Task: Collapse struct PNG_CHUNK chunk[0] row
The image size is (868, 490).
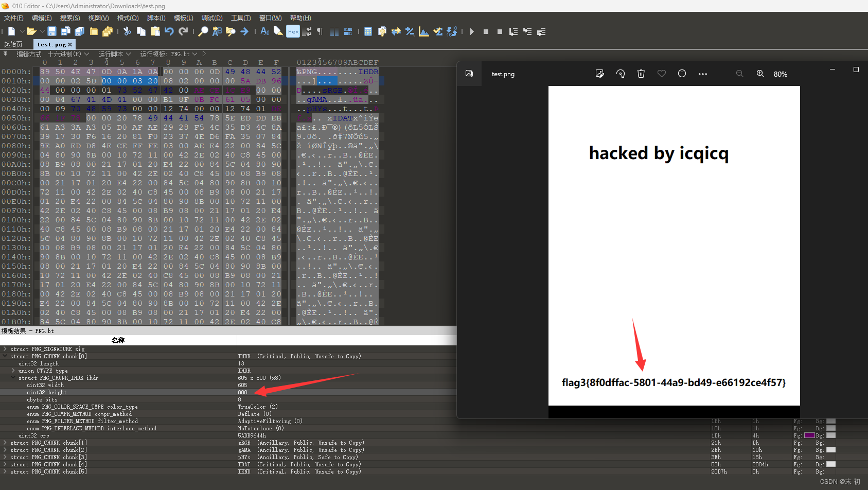Action: pyautogui.click(x=5, y=356)
